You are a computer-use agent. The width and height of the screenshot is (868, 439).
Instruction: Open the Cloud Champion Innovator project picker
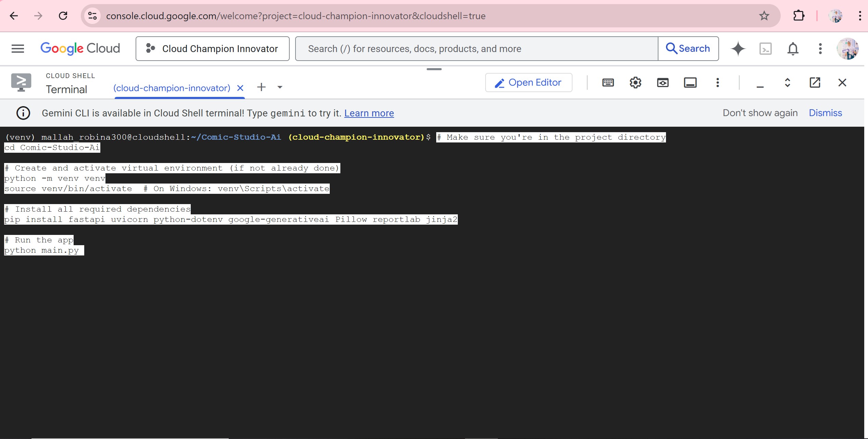212,49
